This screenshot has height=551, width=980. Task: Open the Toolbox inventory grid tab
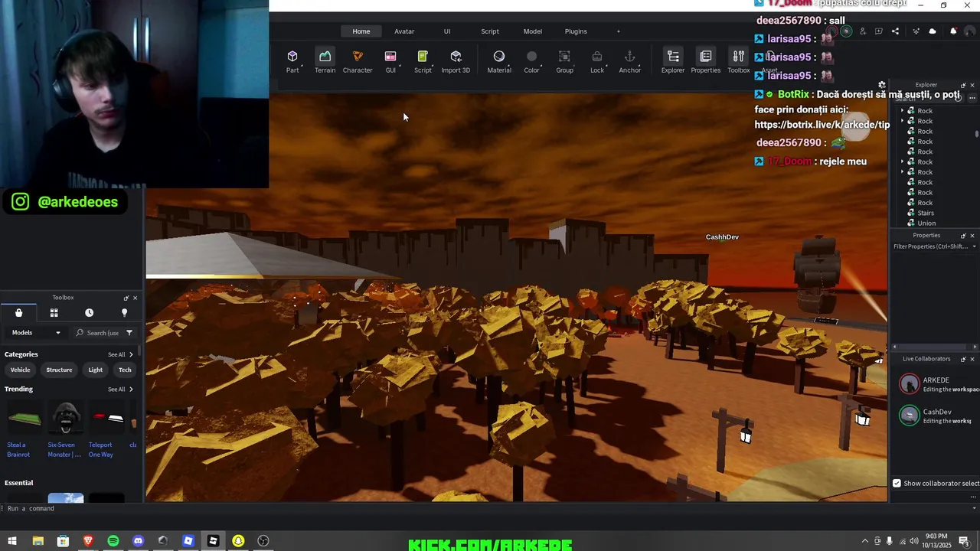[54, 312]
